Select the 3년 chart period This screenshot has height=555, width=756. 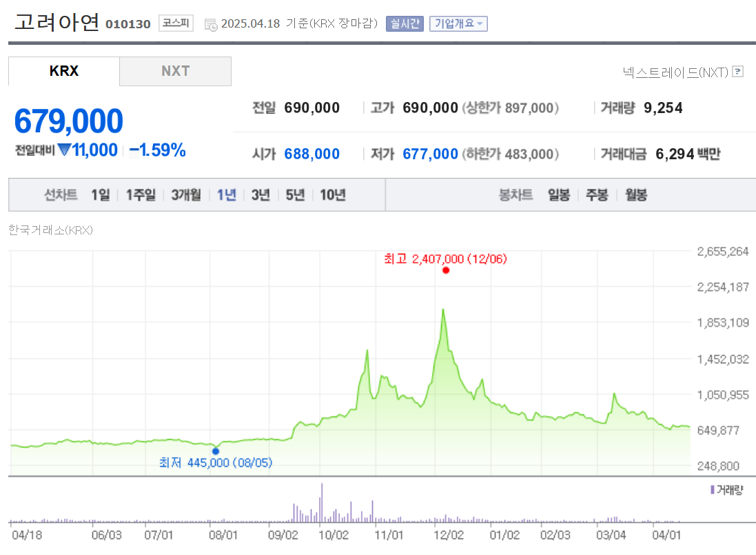point(260,195)
